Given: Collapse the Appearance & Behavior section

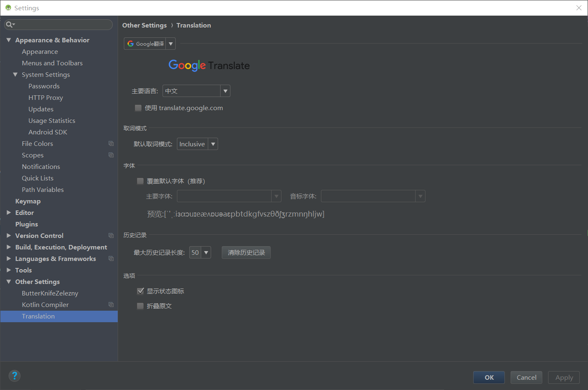Looking at the screenshot, I should pos(9,40).
